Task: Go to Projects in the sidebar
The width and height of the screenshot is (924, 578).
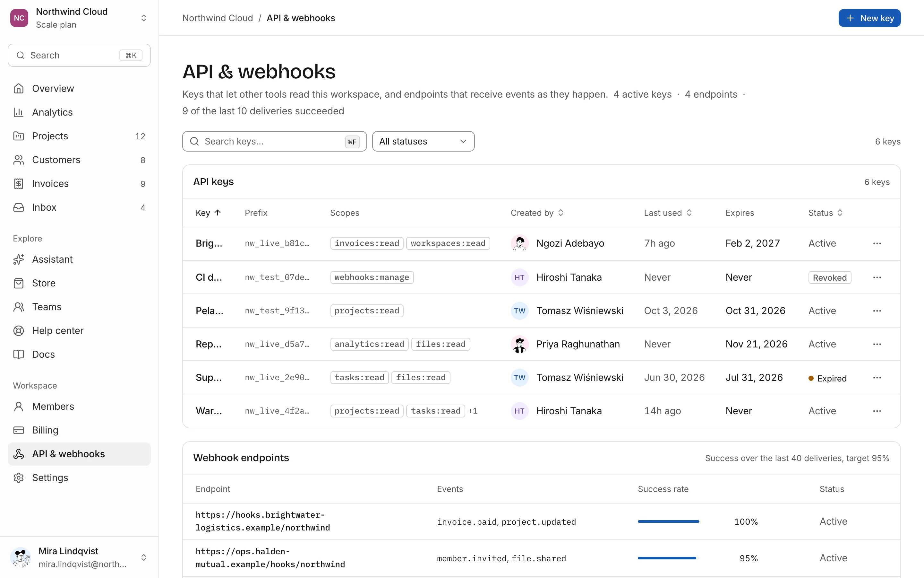Action: (x=79, y=136)
